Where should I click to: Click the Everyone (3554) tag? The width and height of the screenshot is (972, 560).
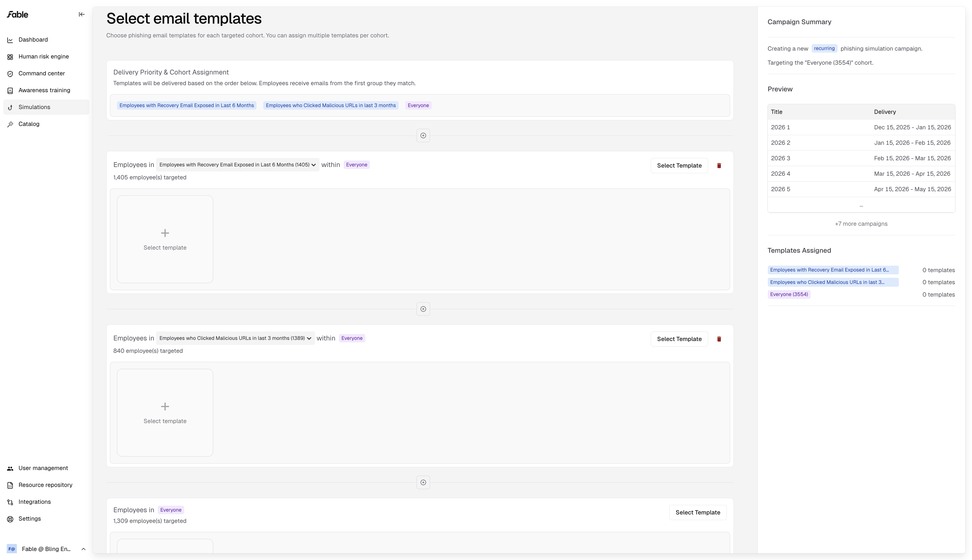[x=789, y=295]
